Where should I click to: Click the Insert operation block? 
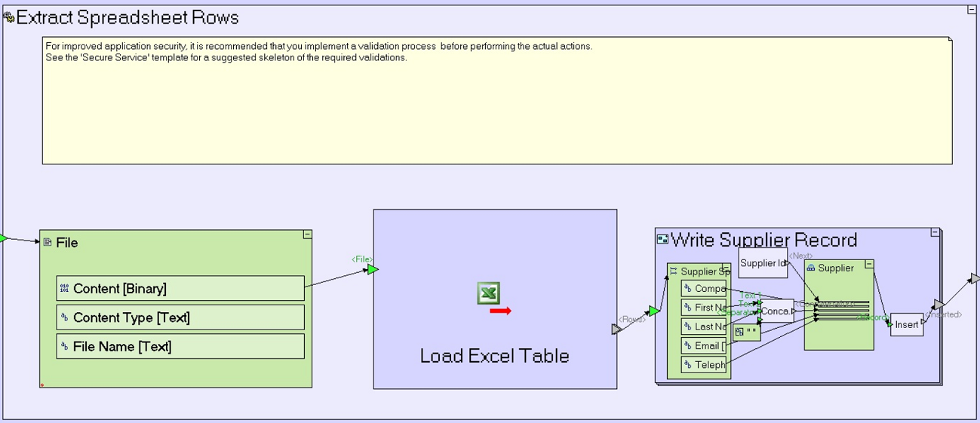pos(907,325)
